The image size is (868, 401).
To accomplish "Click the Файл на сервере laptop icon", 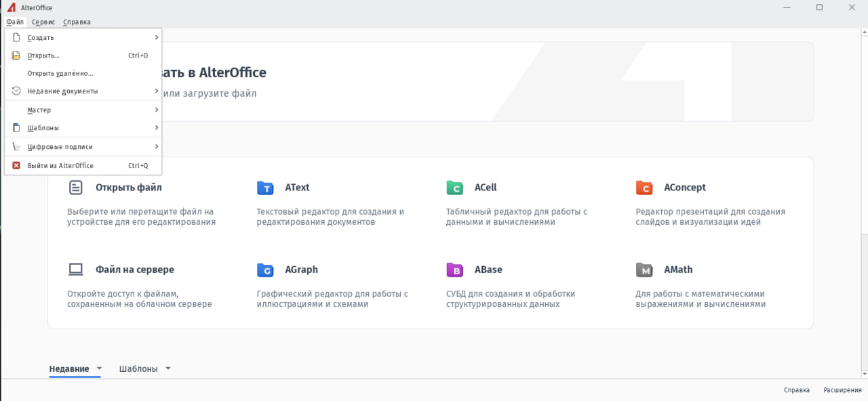I will pyautogui.click(x=75, y=270).
